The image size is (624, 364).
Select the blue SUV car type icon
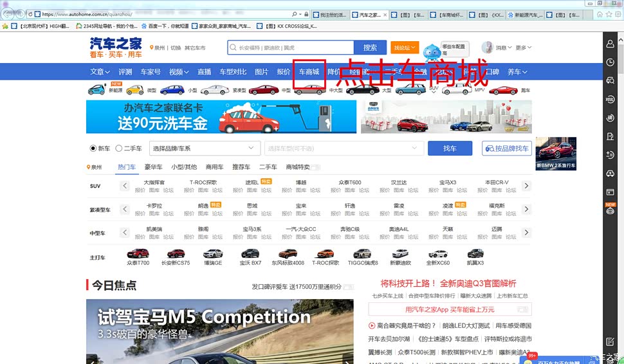(410, 89)
